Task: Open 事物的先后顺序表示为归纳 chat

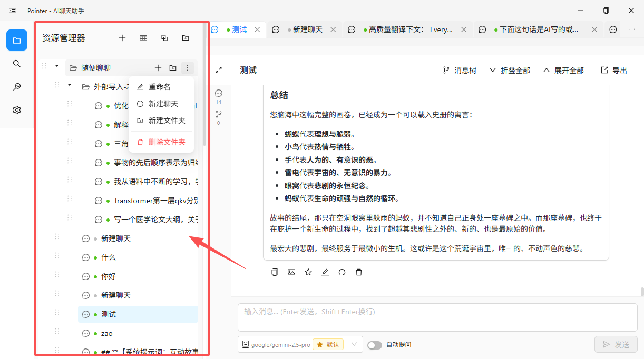Action: 144,163
